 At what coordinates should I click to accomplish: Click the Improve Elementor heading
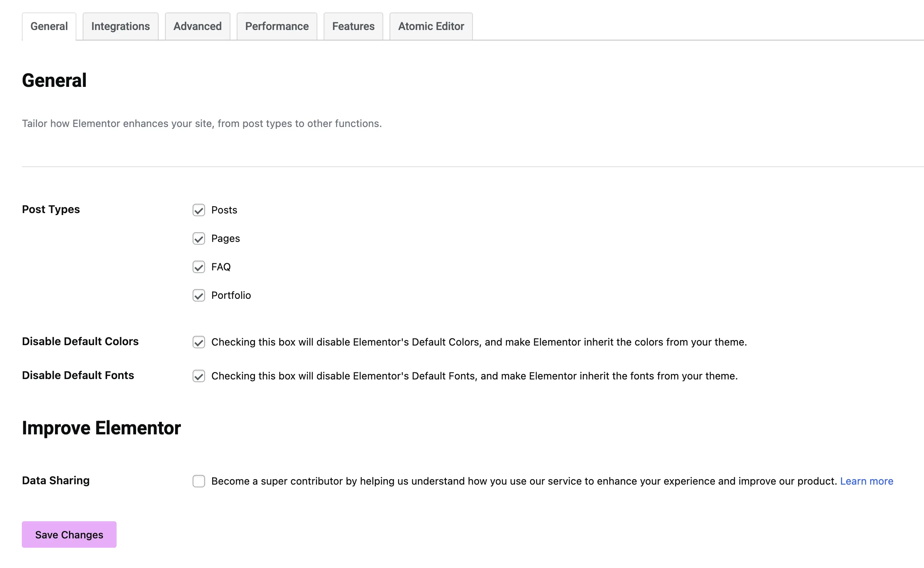coord(101,428)
